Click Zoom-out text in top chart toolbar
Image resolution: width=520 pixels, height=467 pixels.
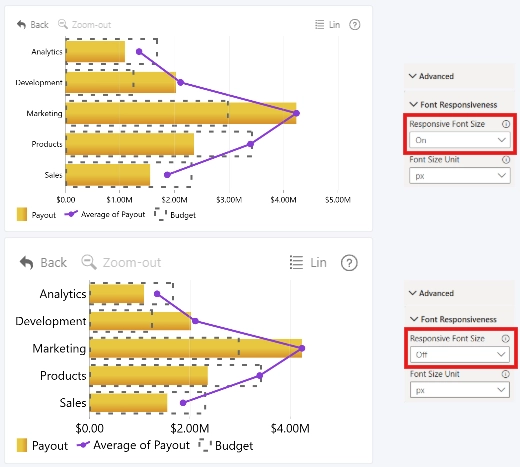[91, 25]
